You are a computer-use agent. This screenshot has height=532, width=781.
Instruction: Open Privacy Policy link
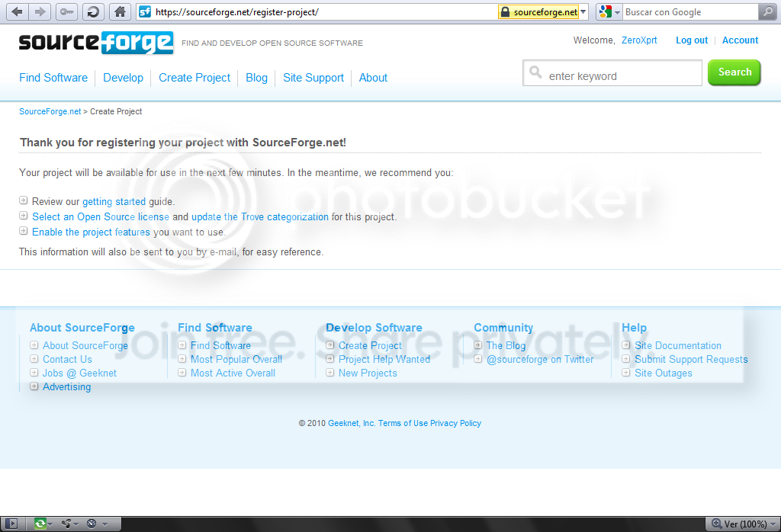click(456, 423)
